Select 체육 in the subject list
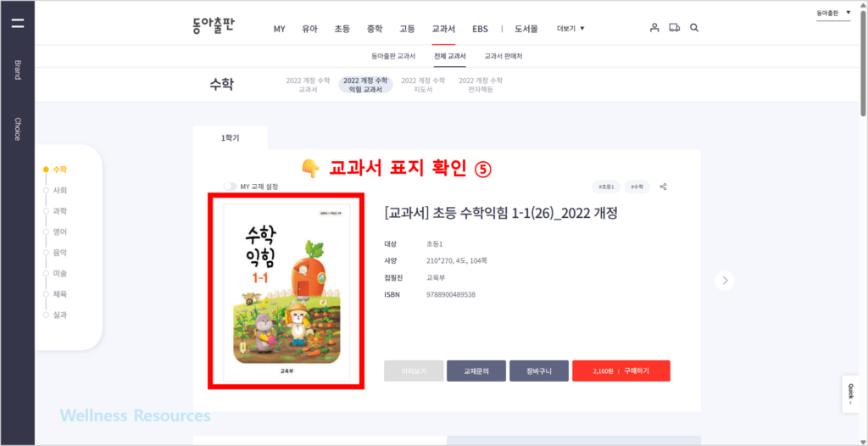The height and width of the screenshot is (446, 868). [x=60, y=294]
